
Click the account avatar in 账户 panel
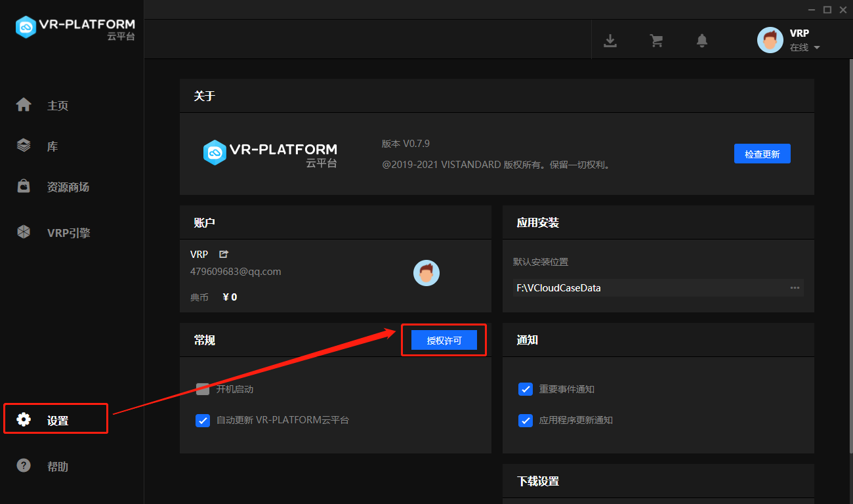point(427,273)
